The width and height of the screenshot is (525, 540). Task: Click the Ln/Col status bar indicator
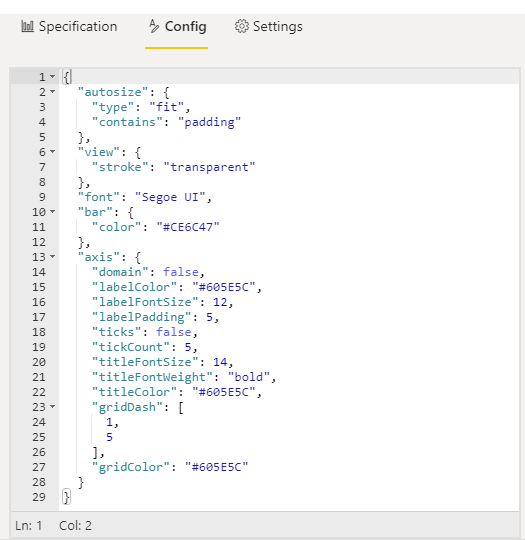(53, 526)
